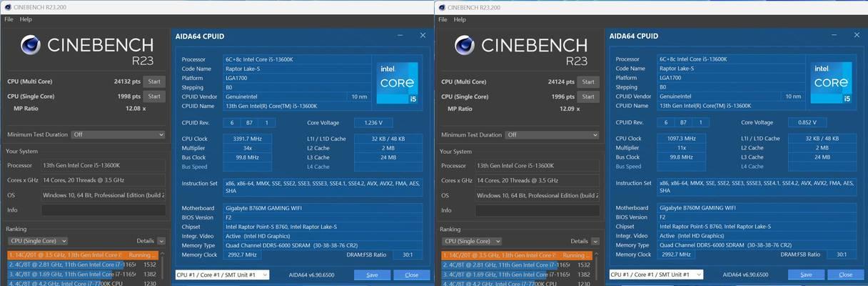Click the Intel Core i5 badge, left AIDA64
868x286 pixels.
point(398,84)
